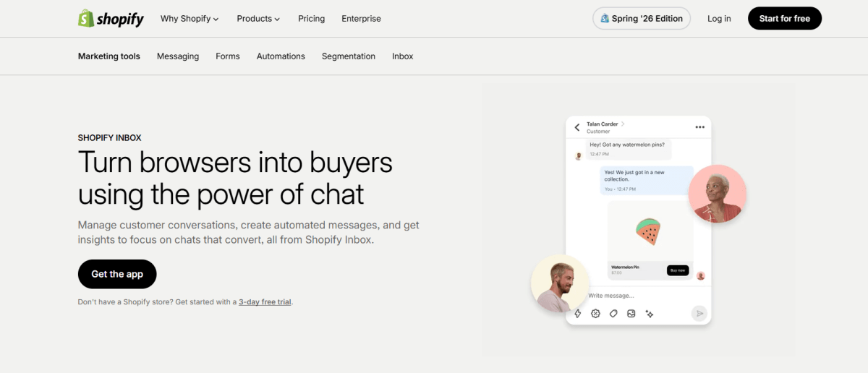
Task: Click the Start for free button
Action: coord(785,19)
